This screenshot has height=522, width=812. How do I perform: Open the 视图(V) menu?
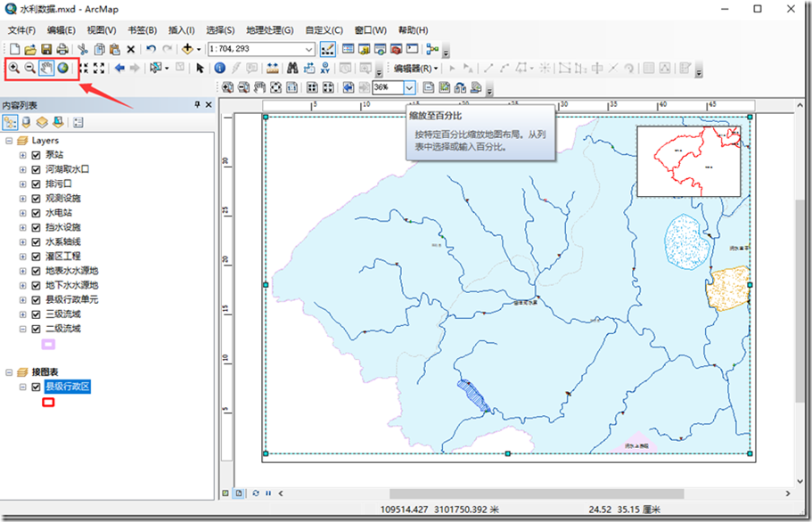point(101,30)
